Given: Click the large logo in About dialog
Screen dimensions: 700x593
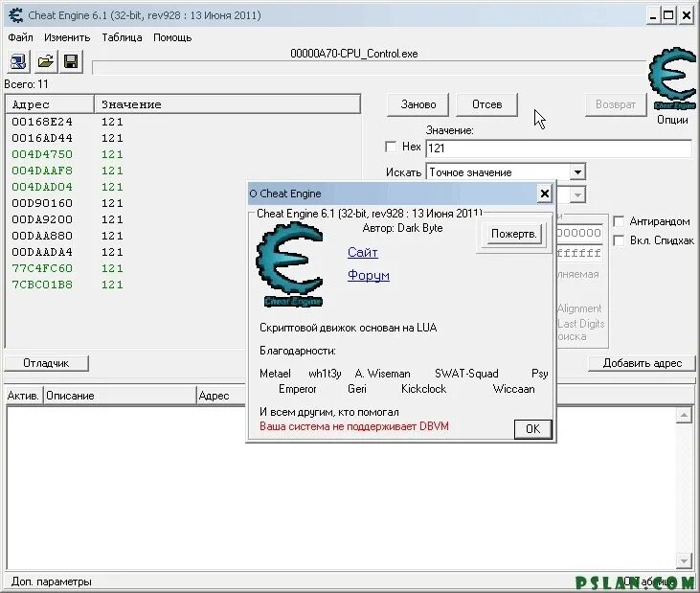Looking at the screenshot, I should click(290, 264).
